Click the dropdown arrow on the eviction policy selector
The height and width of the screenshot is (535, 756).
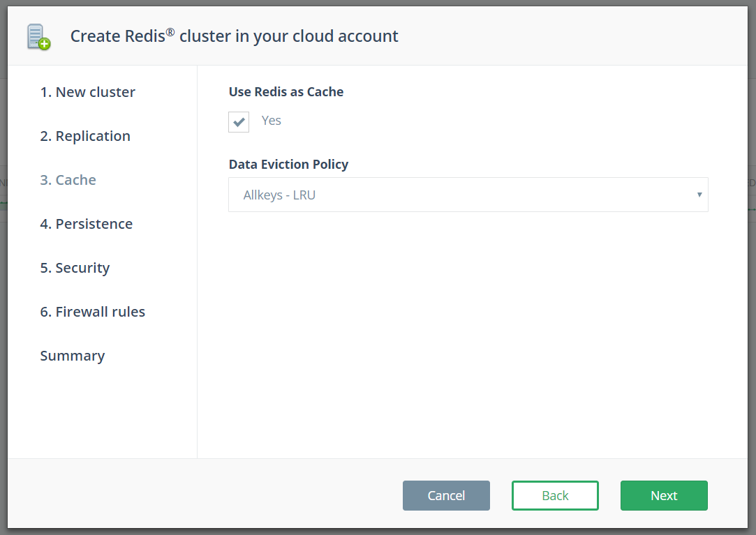coord(699,195)
